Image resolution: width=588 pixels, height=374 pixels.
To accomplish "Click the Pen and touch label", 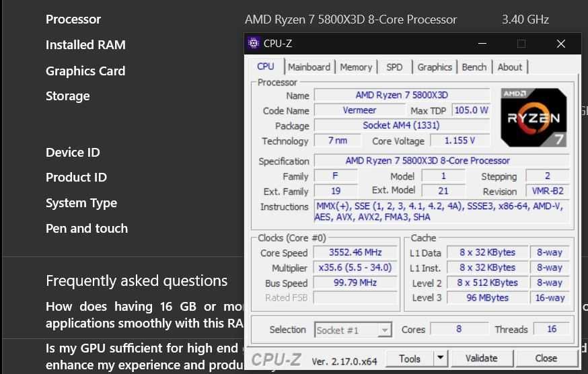I will 87,229.
